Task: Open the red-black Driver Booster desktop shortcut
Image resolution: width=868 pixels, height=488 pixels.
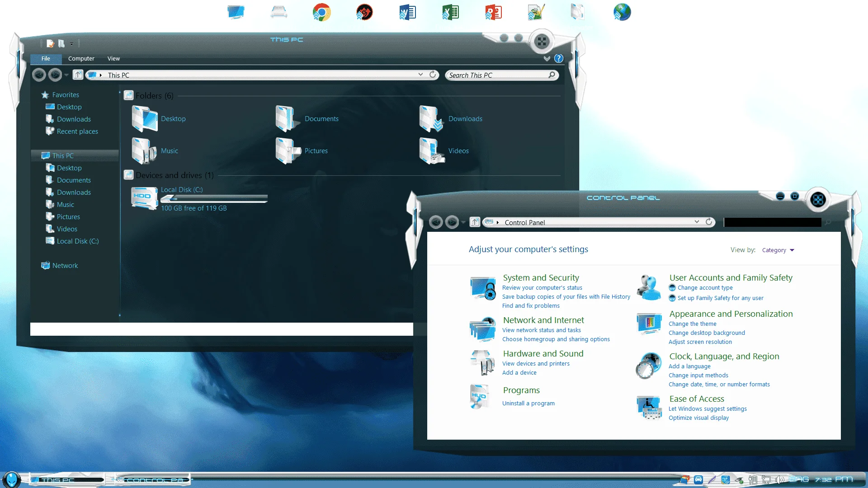Action: [364, 12]
